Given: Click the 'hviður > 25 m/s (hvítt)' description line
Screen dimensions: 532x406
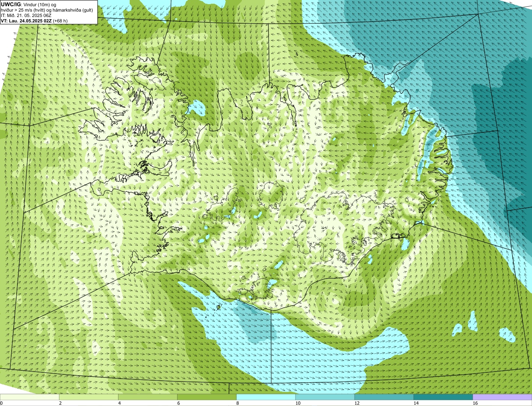Looking at the screenshot, I should click(x=47, y=10).
